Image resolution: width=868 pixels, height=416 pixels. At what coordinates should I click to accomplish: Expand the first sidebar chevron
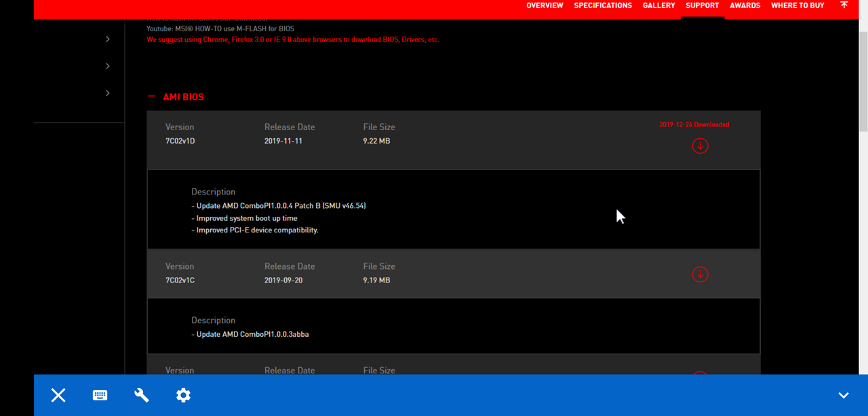108,39
